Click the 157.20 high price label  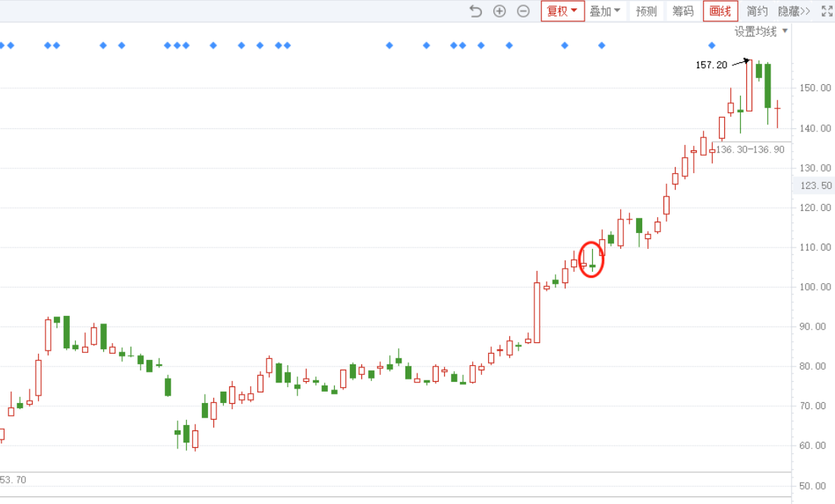tap(711, 65)
